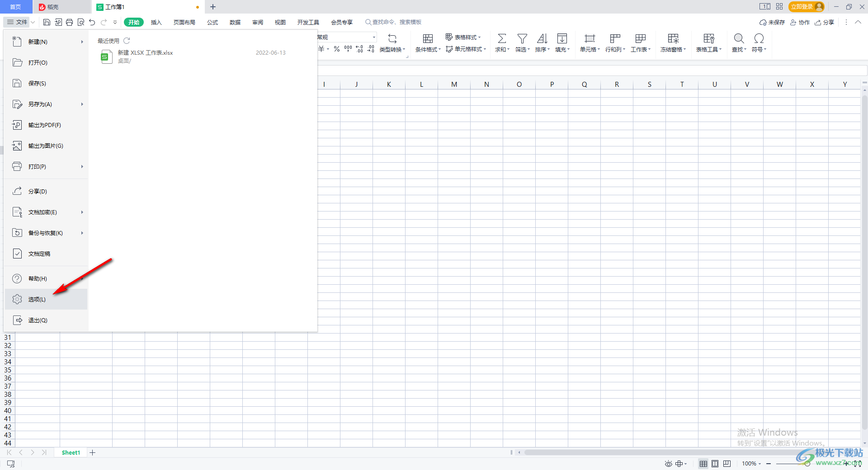The height and width of the screenshot is (470, 868).
Task: Switch to the 开发工具 ribbon tab
Action: [x=308, y=22]
